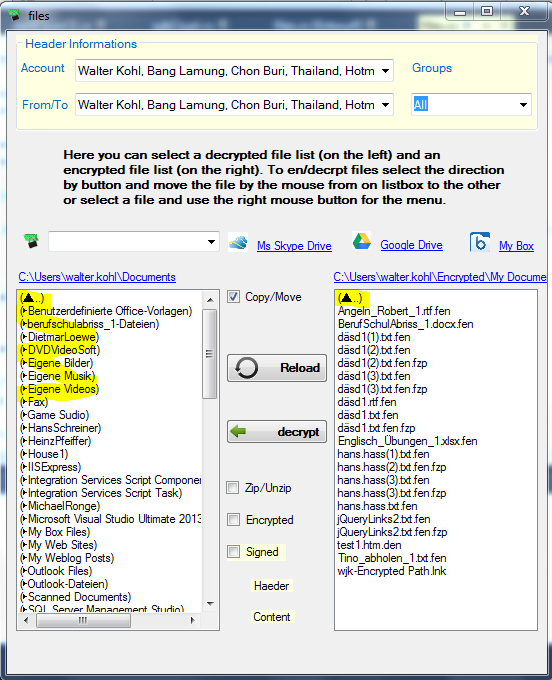Click the C:\Users\walter.kohl\Documents path link

click(x=97, y=277)
